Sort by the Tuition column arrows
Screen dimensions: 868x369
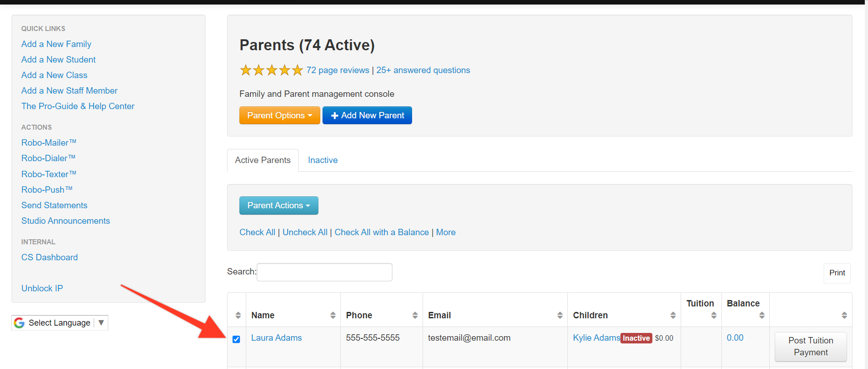714,315
